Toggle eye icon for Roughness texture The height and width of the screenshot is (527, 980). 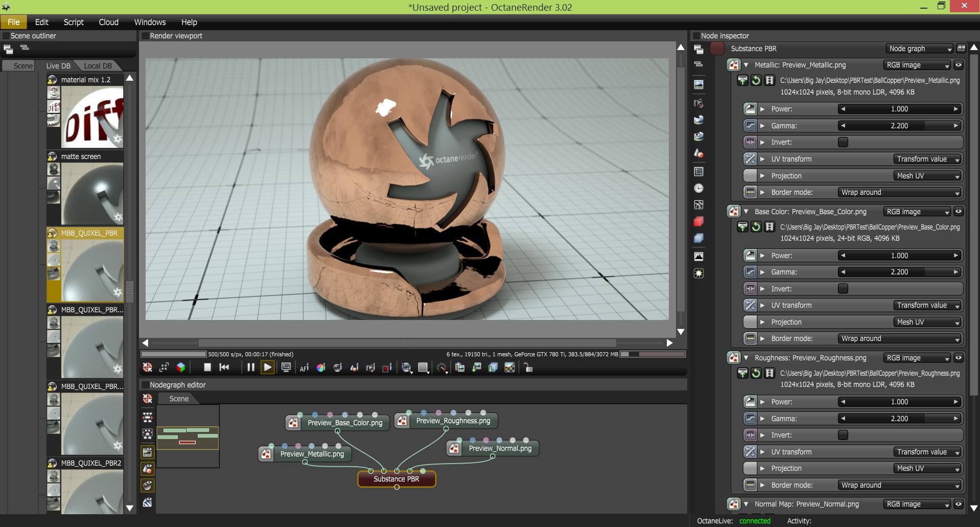(x=959, y=358)
